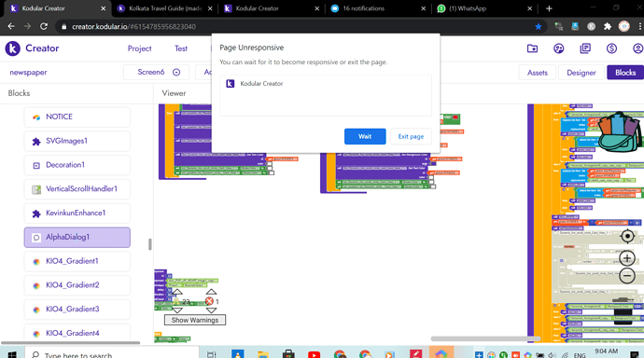Open the Test menu
This screenshot has height=358, width=644.
coord(181,48)
